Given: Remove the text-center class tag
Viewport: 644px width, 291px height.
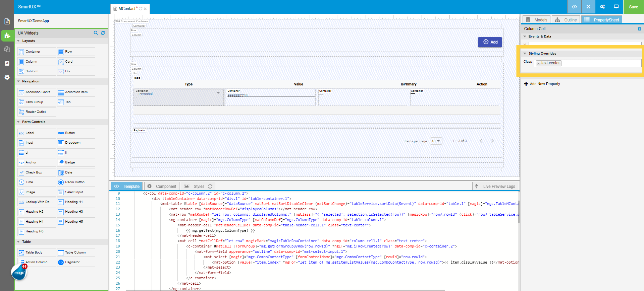Looking at the screenshot, I should tap(538, 63).
